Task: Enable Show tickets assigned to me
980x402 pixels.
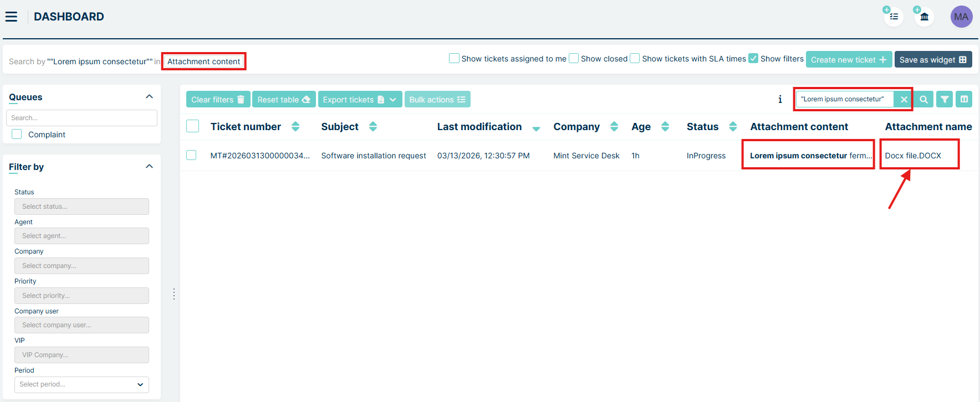Action: [x=454, y=59]
